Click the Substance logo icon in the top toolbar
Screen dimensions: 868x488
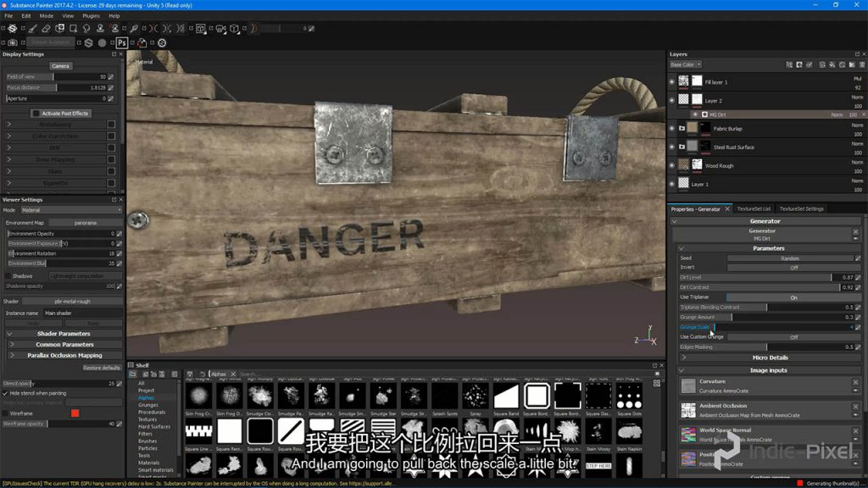click(12, 28)
